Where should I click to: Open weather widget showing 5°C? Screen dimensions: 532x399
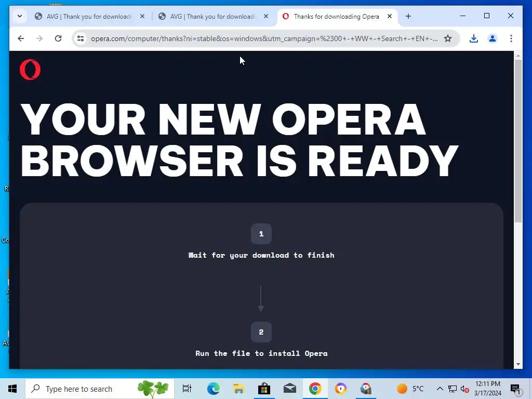pyautogui.click(x=410, y=389)
